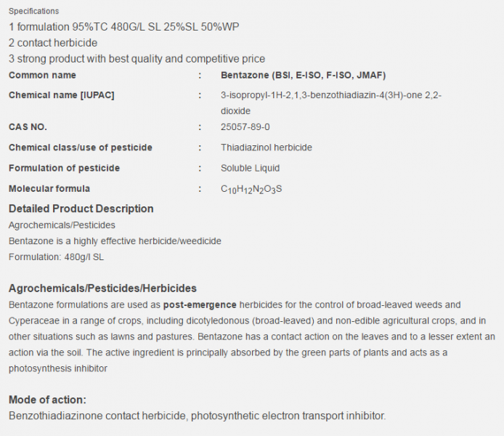Click the Formulation of pesticide label
Viewport: 504px width, 436px height.
click(65, 168)
